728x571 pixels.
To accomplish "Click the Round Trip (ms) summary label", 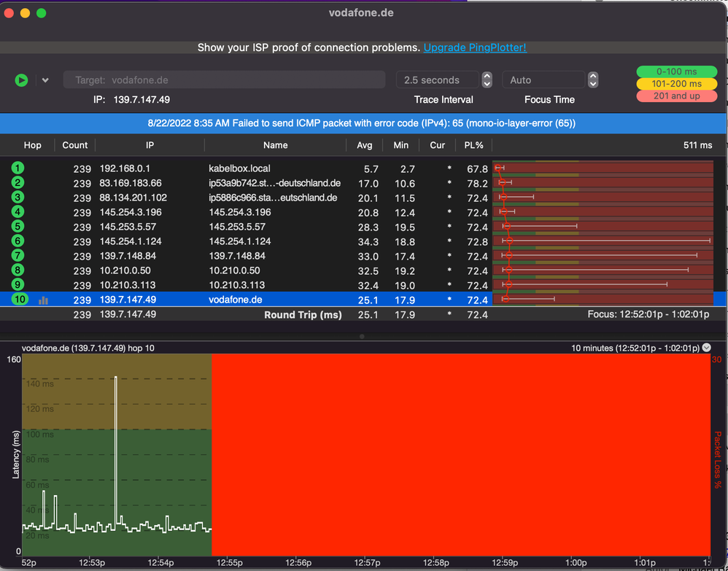I will pyautogui.click(x=303, y=315).
